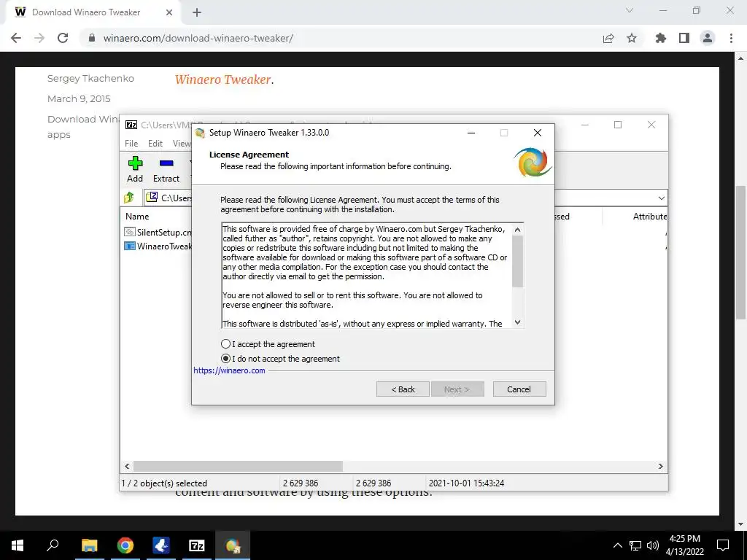Click 7-Zip horizontal scrollbar right arrow
Image resolution: width=747 pixels, height=560 pixels.
pos(661,466)
